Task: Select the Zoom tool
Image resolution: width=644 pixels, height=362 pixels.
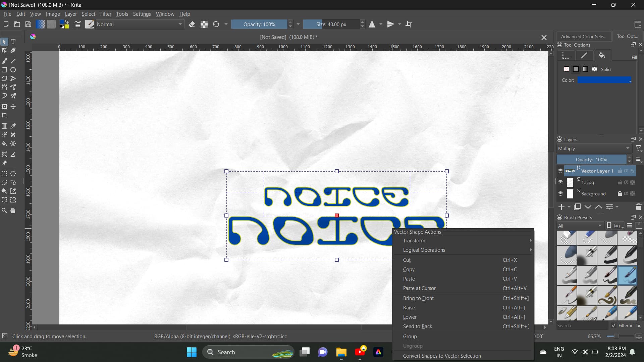Action: tap(4, 210)
